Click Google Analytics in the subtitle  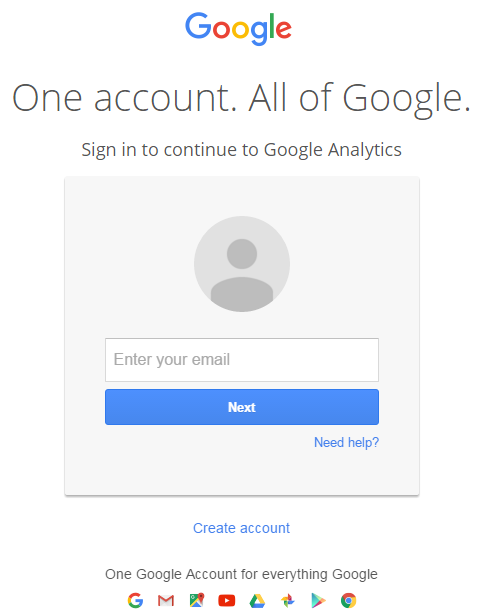tap(333, 150)
